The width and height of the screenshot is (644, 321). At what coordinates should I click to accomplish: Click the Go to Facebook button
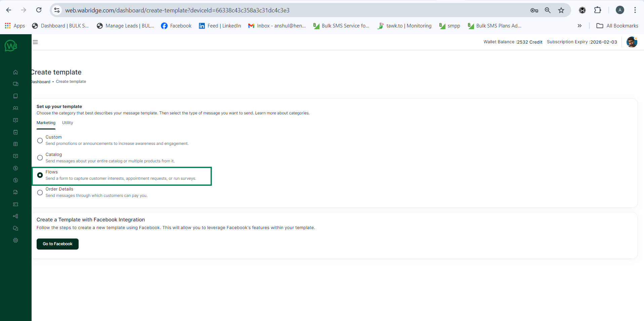pos(57,244)
